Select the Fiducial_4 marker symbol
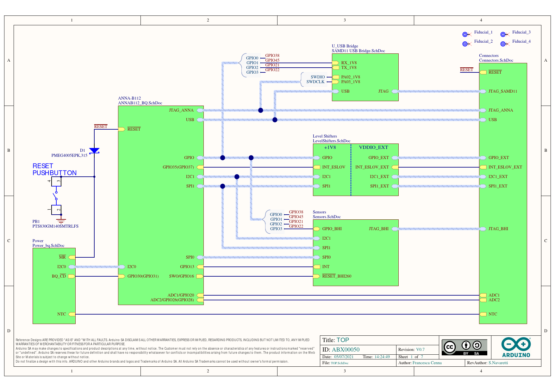Screen dimensions: 555x392 tap(503, 44)
